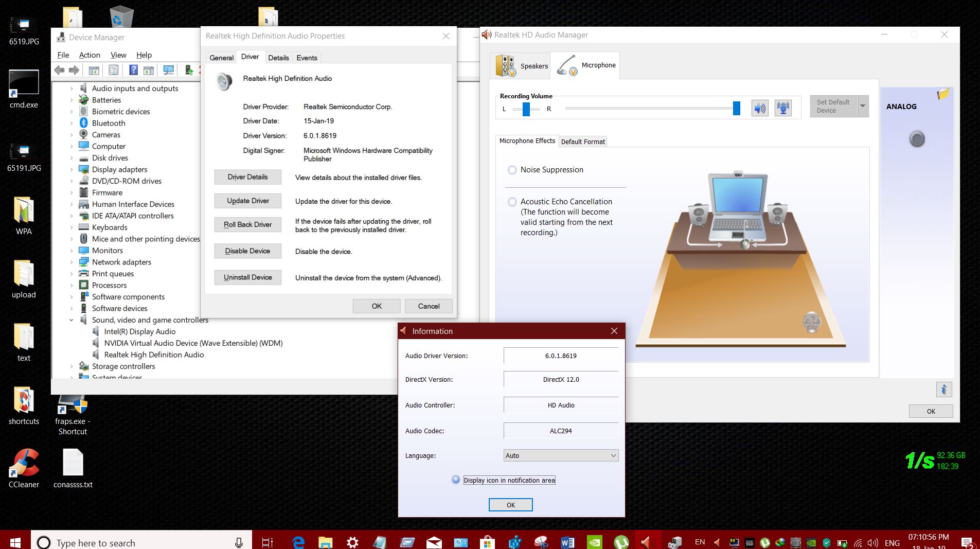Click the microphone boost icon
Image resolution: width=980 pixels, height=549 pixels.
(783, 108)
